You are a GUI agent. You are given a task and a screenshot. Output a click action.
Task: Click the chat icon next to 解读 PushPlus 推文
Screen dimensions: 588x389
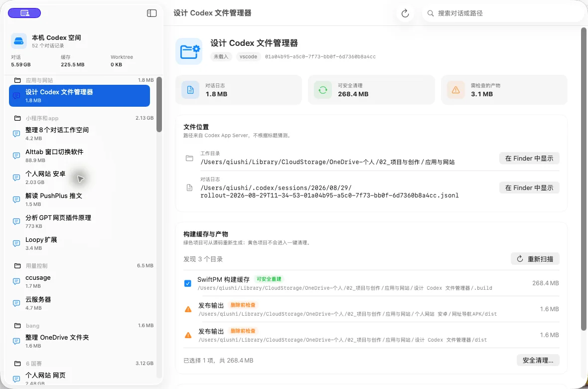[16, 199]
